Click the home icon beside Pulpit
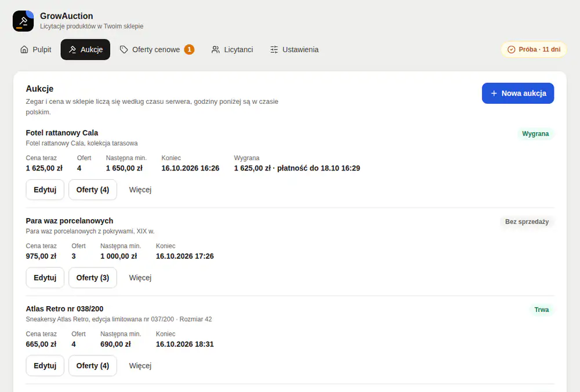580x392 pixels. click(24, 49)
